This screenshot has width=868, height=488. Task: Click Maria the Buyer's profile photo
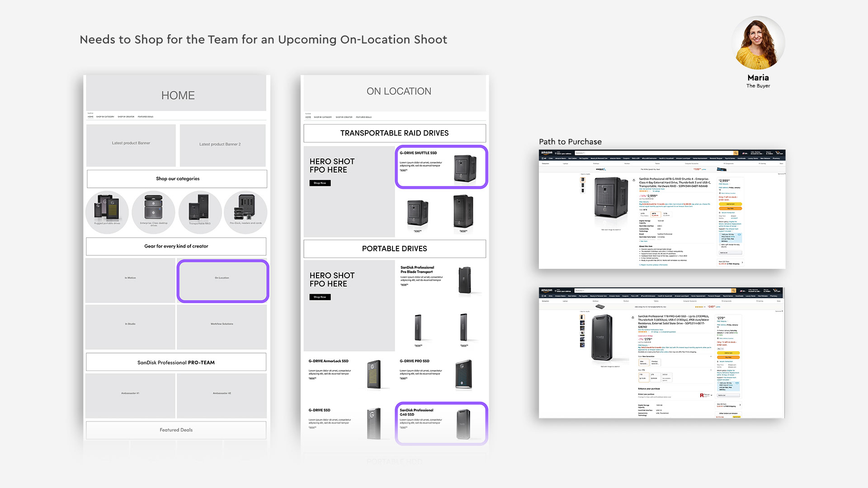coord(759,43)
